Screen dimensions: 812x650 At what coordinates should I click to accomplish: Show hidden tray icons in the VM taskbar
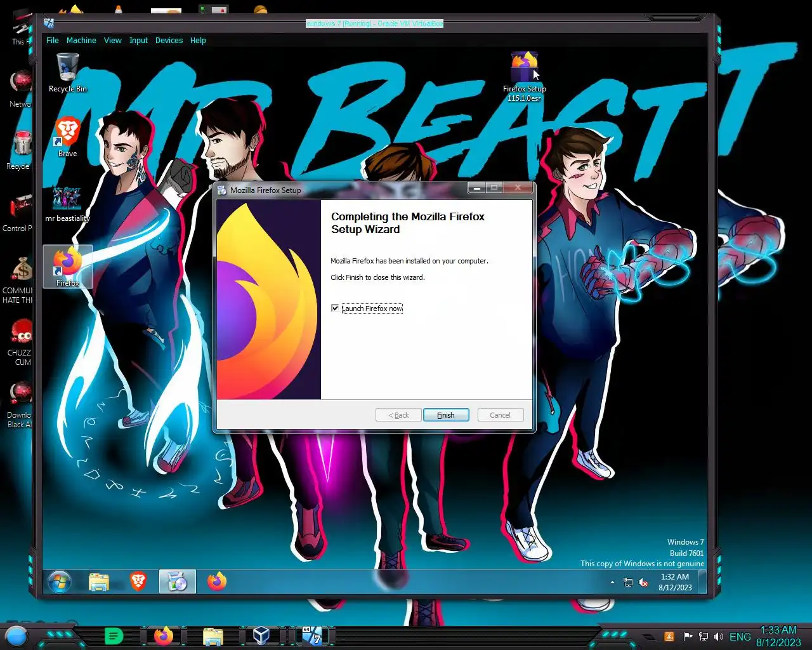[612, 582]
